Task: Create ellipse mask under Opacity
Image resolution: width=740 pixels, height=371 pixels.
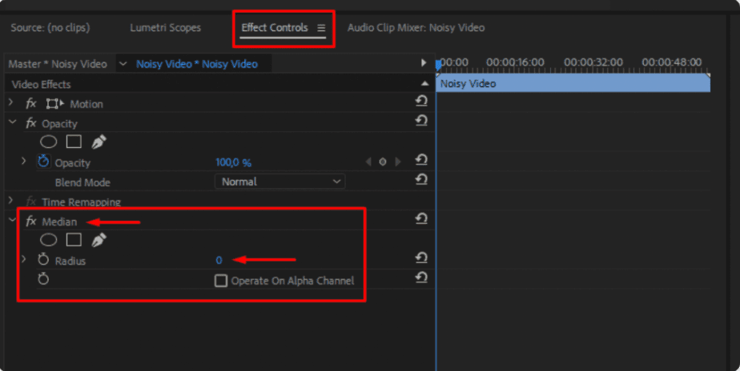Action: click(x=49, y=142)
